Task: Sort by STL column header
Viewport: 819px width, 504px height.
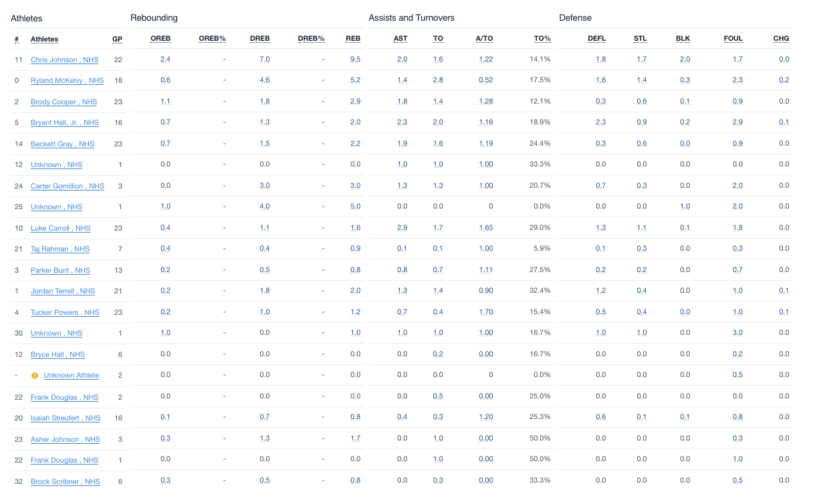Action: [640, 39]
